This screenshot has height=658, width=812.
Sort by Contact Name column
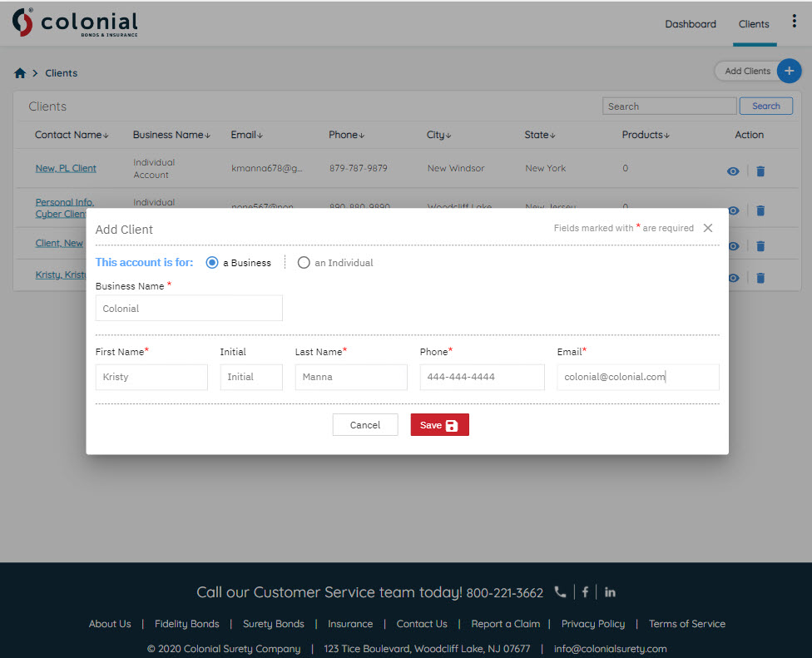(72, 135)
